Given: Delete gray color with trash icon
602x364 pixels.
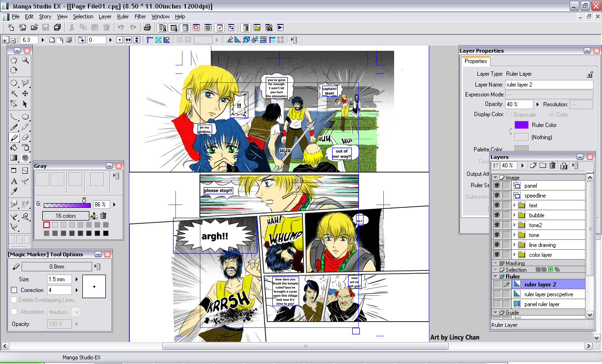Looking at the screenshot, I should coord(103,216).
